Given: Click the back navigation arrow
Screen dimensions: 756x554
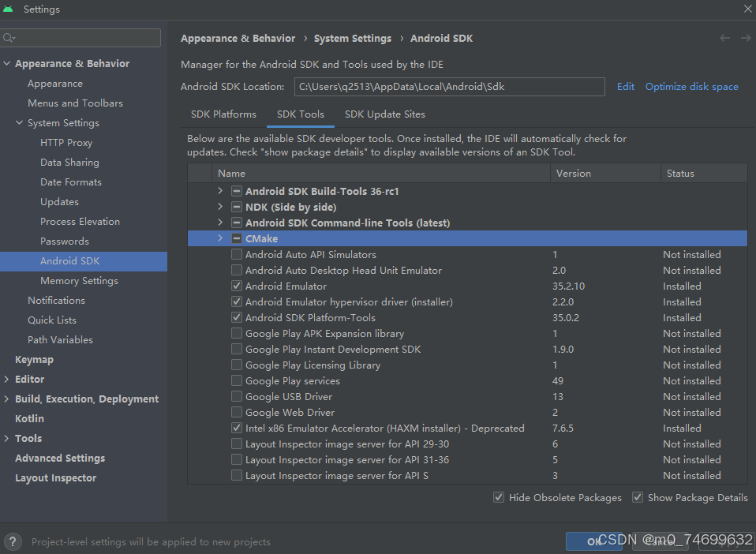Looking at the screenshot, I should (x=724, y=38).
